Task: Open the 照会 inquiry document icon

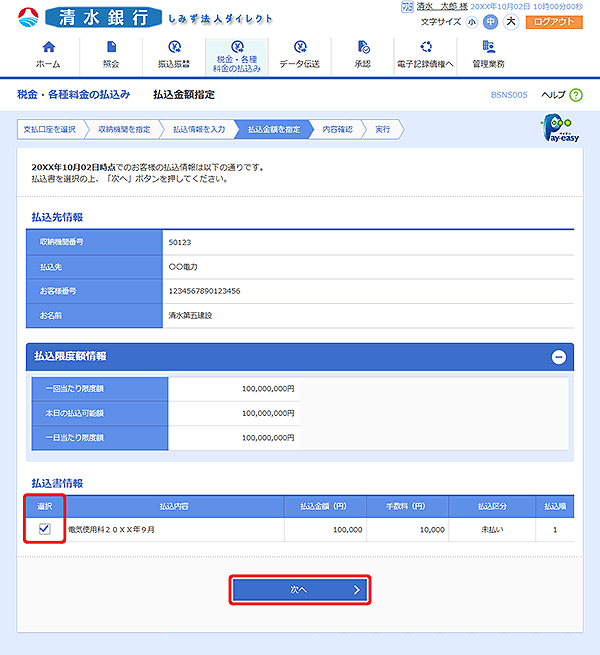Action: [110, 47]
